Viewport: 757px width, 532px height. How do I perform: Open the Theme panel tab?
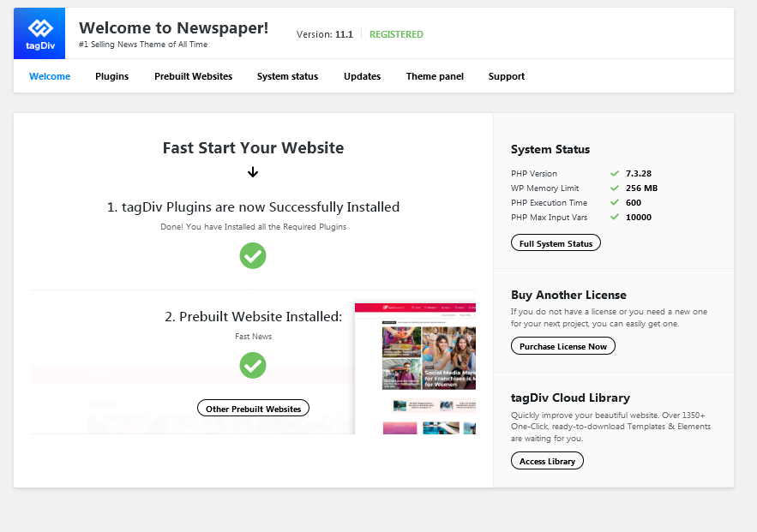click(435, 76)
